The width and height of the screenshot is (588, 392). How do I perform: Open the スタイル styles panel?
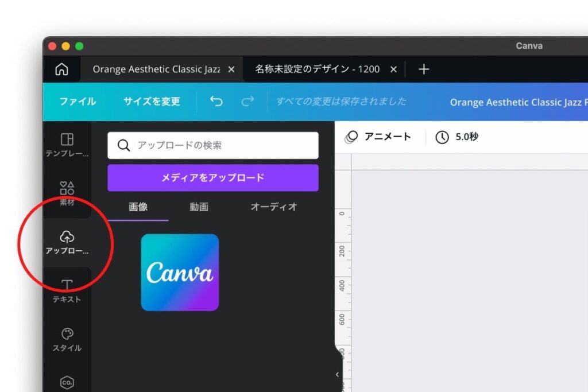pyautogui.click(x=67, y=340)
